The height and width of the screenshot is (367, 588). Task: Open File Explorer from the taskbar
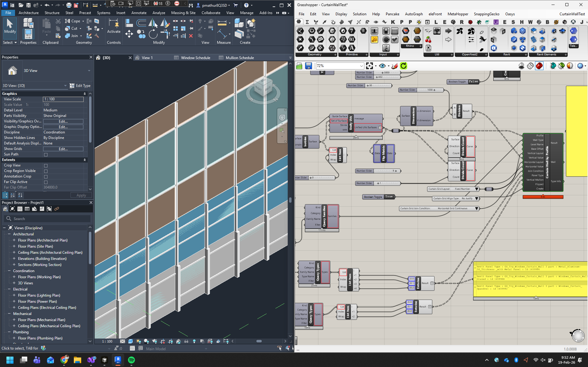click(78, 360)
